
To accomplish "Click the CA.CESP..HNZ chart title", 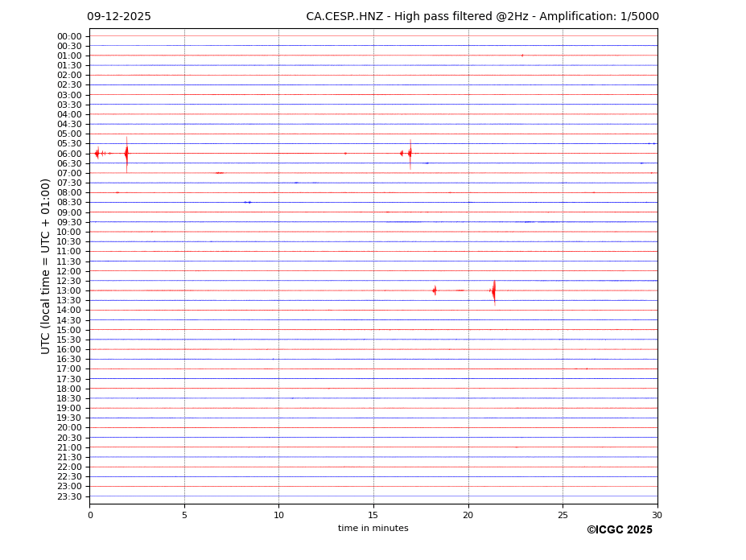I will [482, 17].
